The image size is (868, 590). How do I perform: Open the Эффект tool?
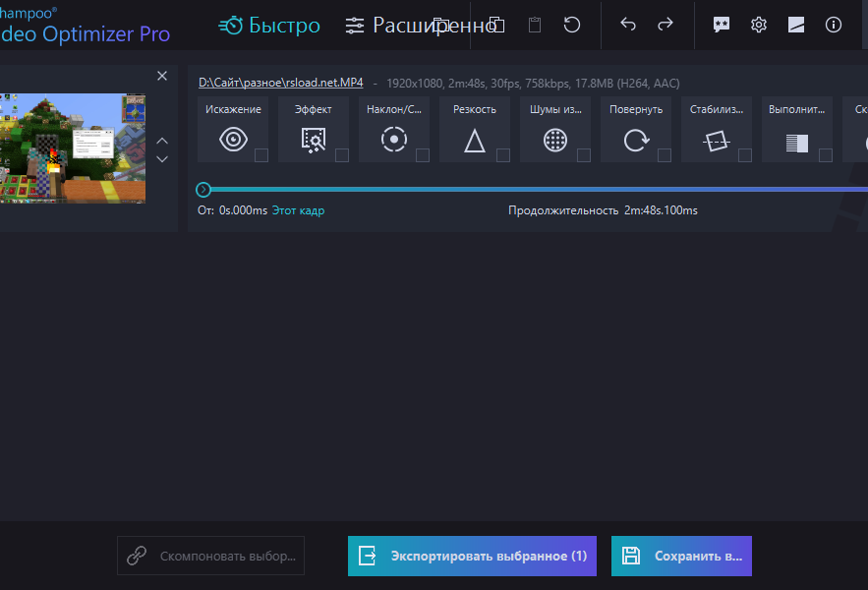point(313,139)
